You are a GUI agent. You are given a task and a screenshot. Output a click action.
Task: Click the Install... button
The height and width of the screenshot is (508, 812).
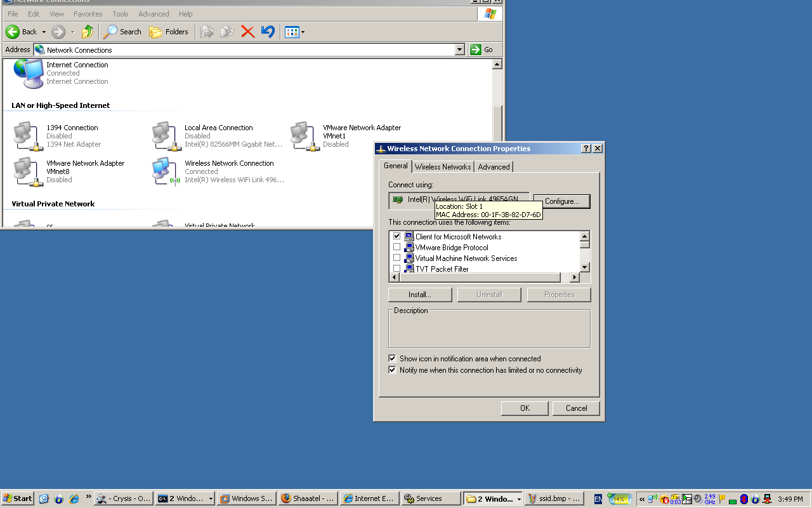click(420, 295)
